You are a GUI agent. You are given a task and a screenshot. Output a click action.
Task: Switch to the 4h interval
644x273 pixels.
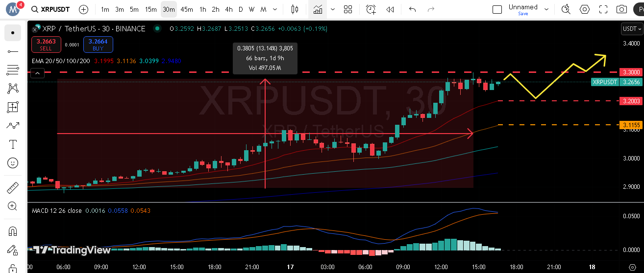click(x=229, y=9)
